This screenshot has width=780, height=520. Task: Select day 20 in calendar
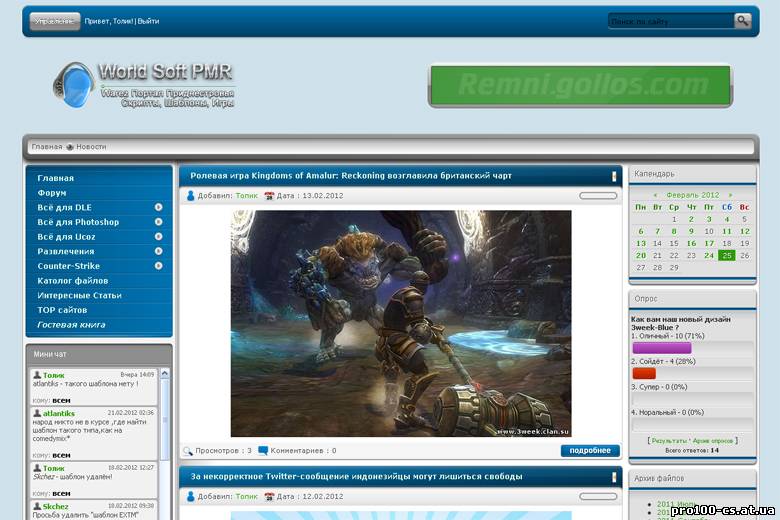click(641, 255)
